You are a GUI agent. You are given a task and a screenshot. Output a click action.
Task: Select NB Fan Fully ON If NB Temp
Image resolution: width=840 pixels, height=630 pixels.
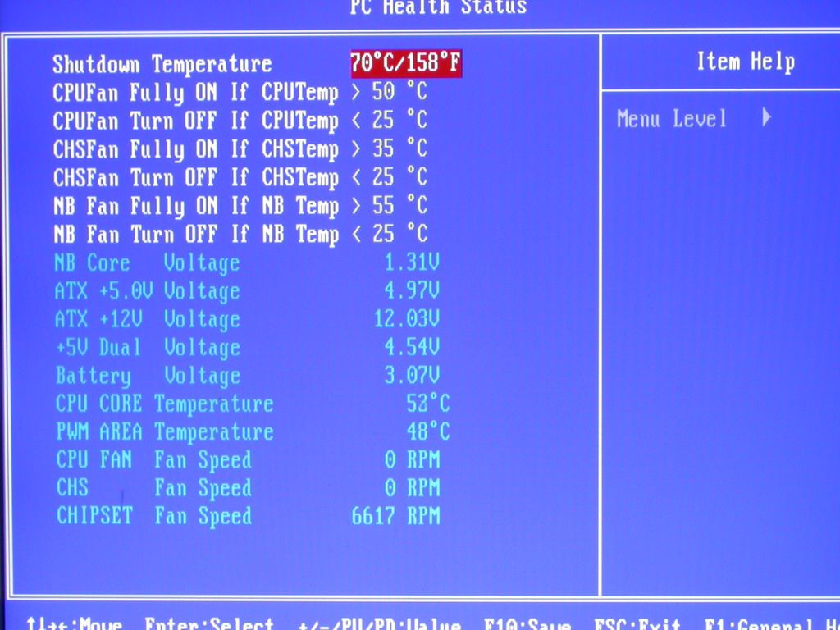(195, 206)
